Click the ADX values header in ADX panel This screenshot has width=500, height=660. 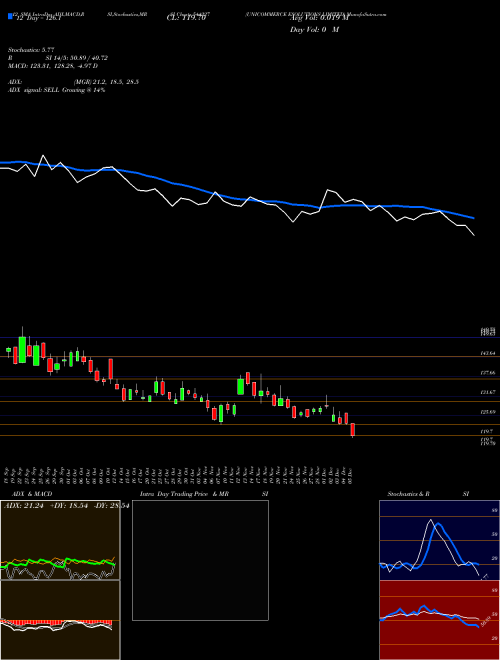coord(66,505)
